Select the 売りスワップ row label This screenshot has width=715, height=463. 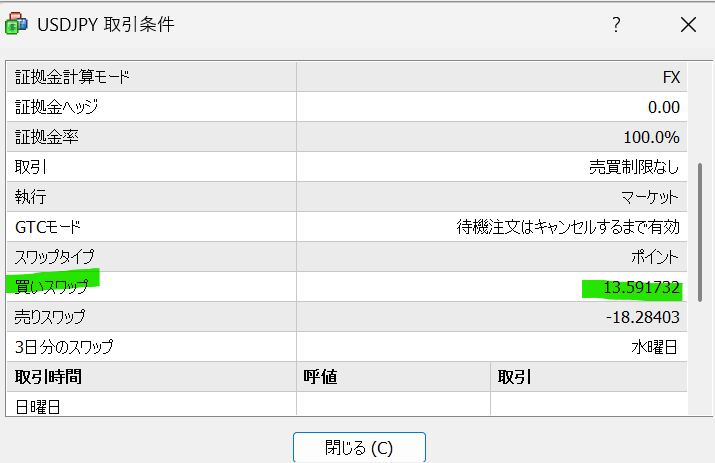click(50, 317)
